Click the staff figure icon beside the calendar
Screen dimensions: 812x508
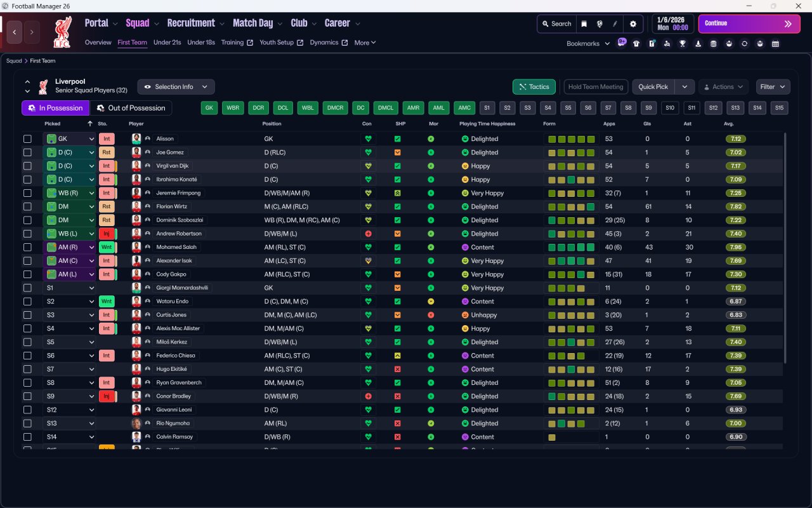coord(760,44)
